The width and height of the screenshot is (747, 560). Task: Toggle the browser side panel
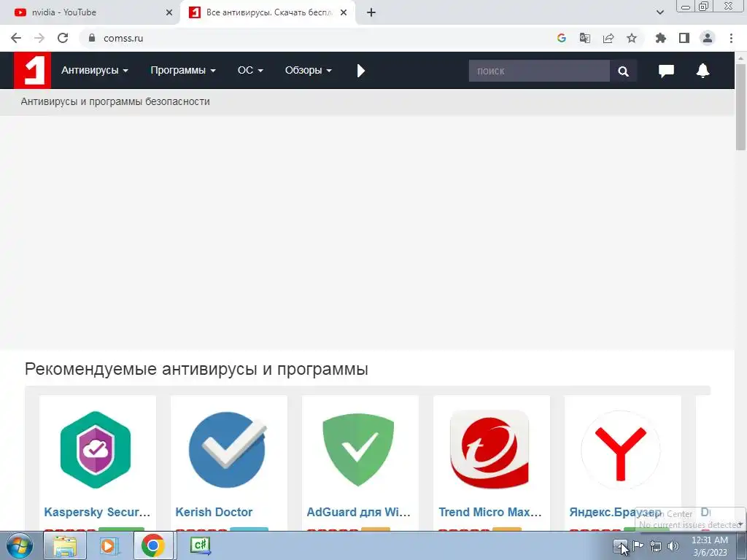(x=684, y=38)
